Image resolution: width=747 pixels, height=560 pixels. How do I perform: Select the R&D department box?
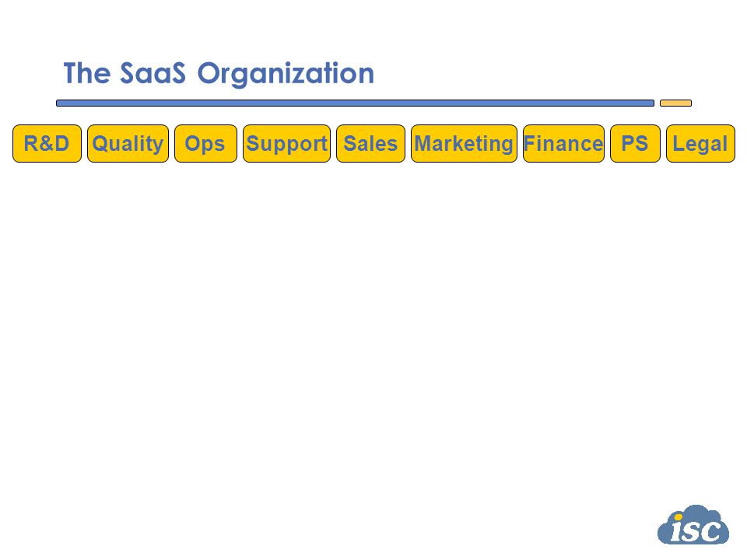(x=47, y=143)
